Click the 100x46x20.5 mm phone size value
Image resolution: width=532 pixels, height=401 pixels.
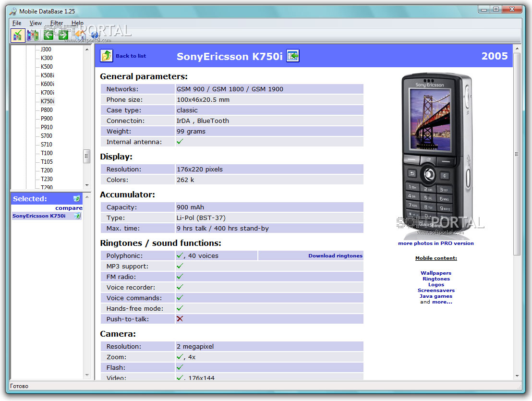point(203,100)
